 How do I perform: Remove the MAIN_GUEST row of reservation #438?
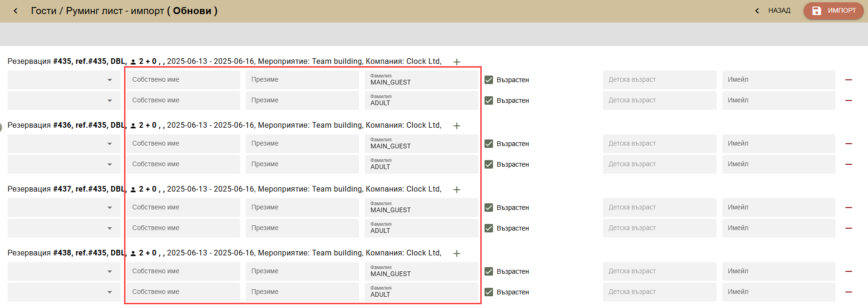point(849,271)
